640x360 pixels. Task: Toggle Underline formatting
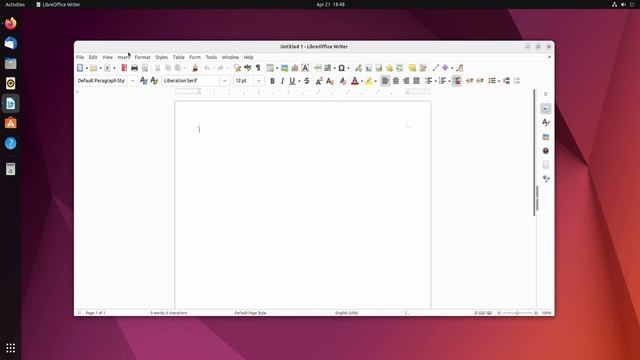coord(292,81)
